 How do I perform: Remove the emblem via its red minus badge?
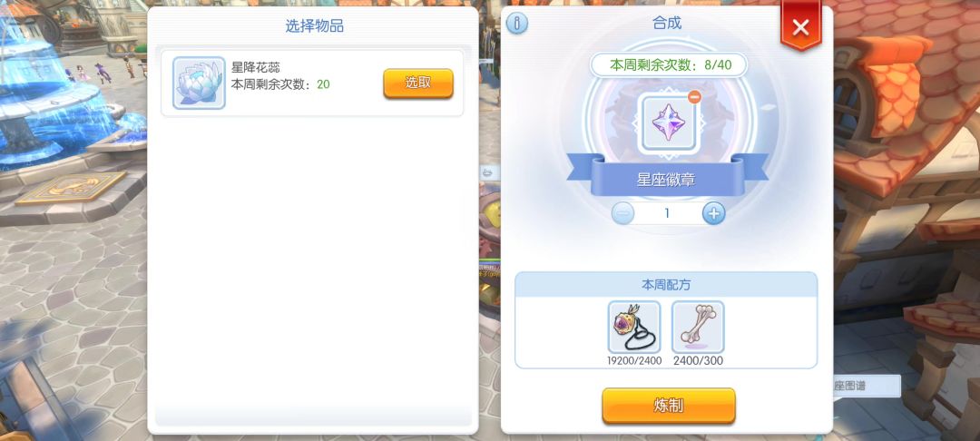pos(693,97)
